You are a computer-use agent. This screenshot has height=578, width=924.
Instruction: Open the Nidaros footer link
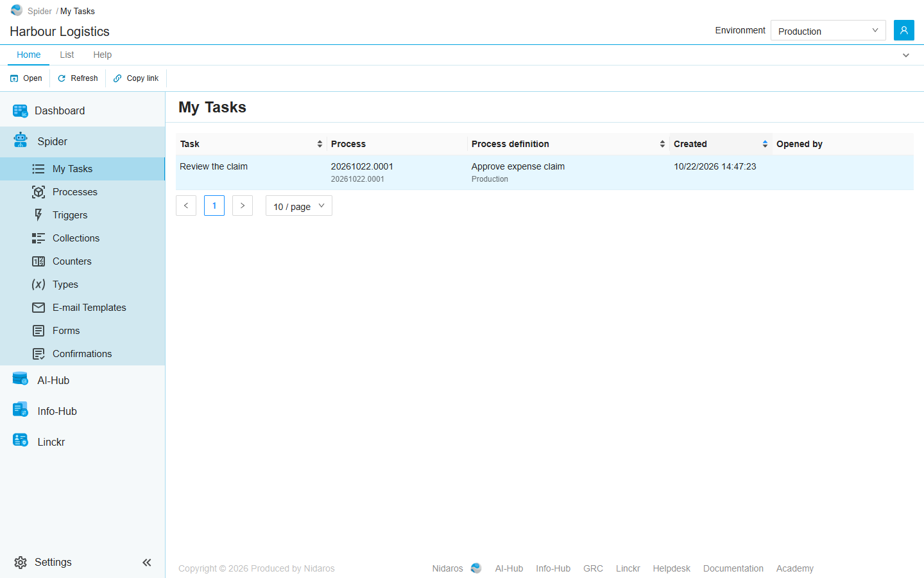point(447,568)
